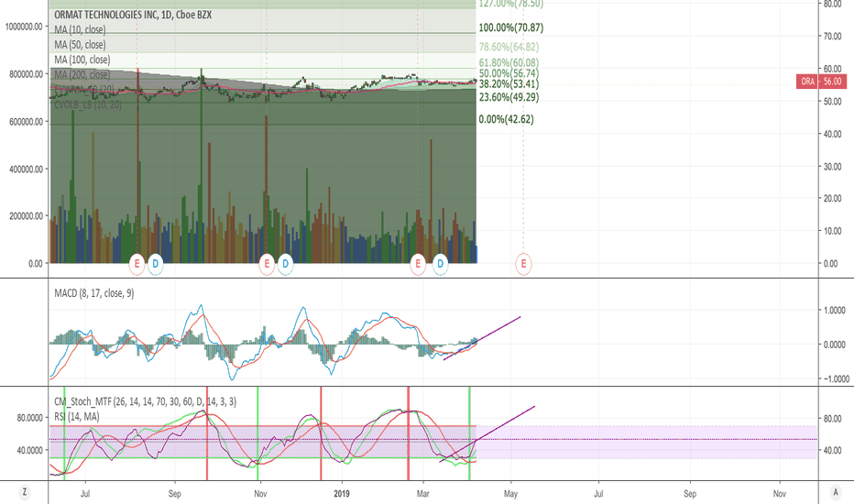This screenshot has width=854, height=504.
Task: Click the first Sep label on time axis
Action: point(174,494)
